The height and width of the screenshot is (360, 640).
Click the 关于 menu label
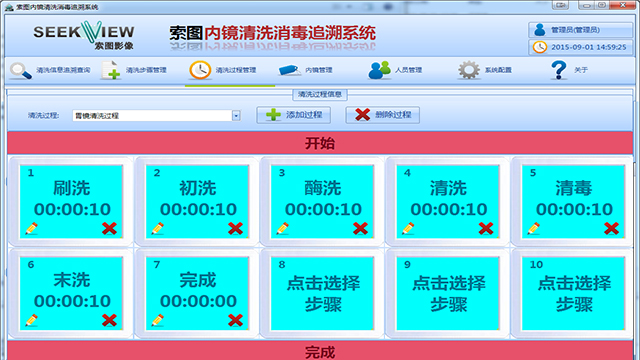(x=581, y=70)
